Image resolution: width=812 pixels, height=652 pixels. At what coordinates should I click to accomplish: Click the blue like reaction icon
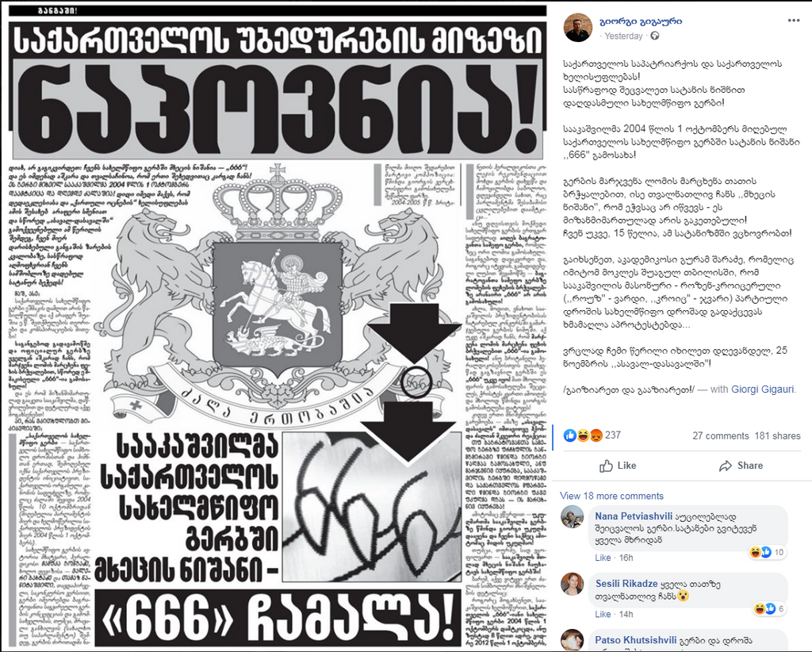pos(569,435)
